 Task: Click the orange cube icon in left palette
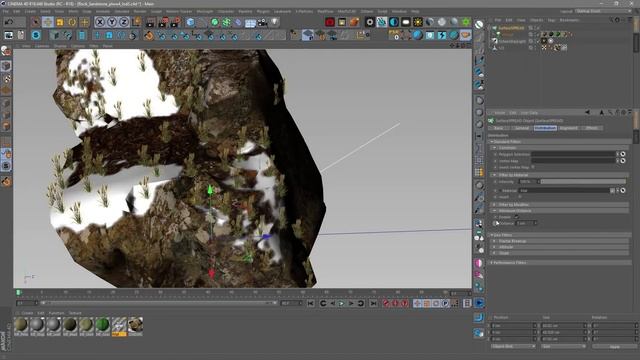[6, 126]
